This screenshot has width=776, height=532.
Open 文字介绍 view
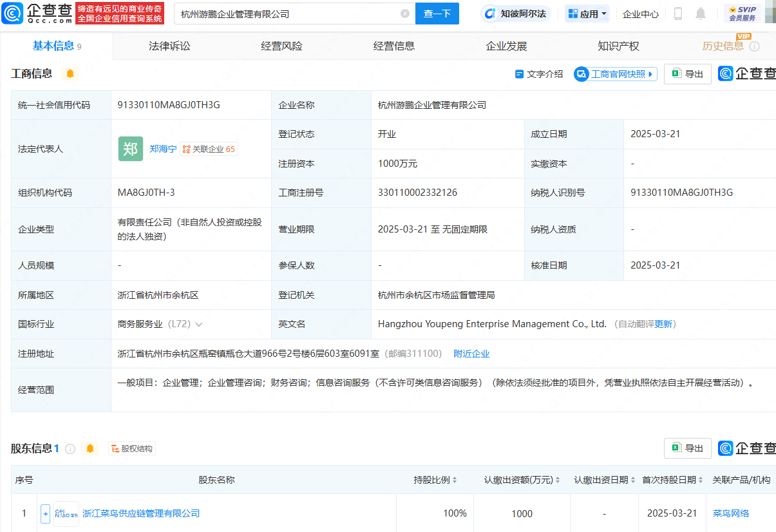pyautogui.click(x=539, y=74)
